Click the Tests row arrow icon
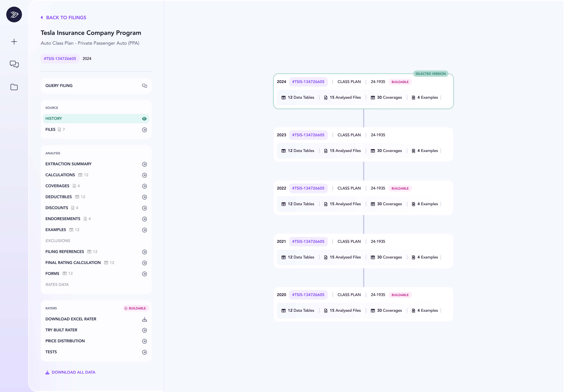Viewport: 564px width, 392px height. 145,352
